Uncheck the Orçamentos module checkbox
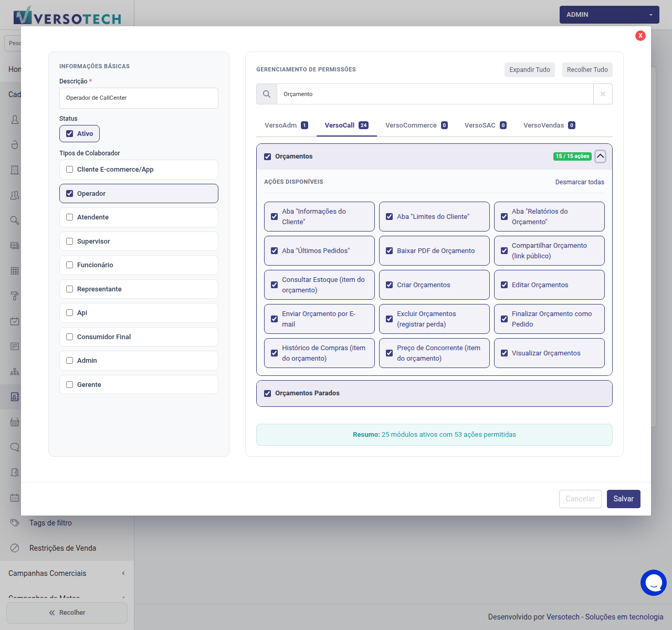The height and width of the screenshot is (630, 672). click(268, 156)
